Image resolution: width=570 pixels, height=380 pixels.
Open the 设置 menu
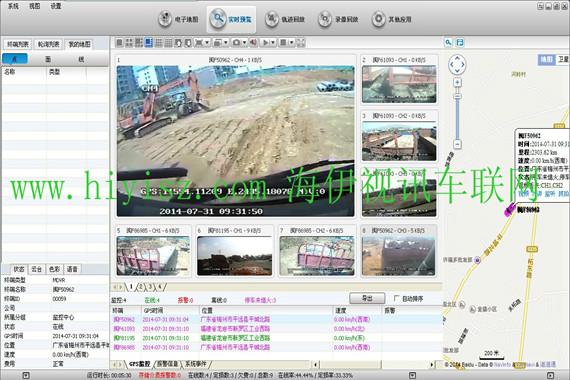click(x=56, y=6)
